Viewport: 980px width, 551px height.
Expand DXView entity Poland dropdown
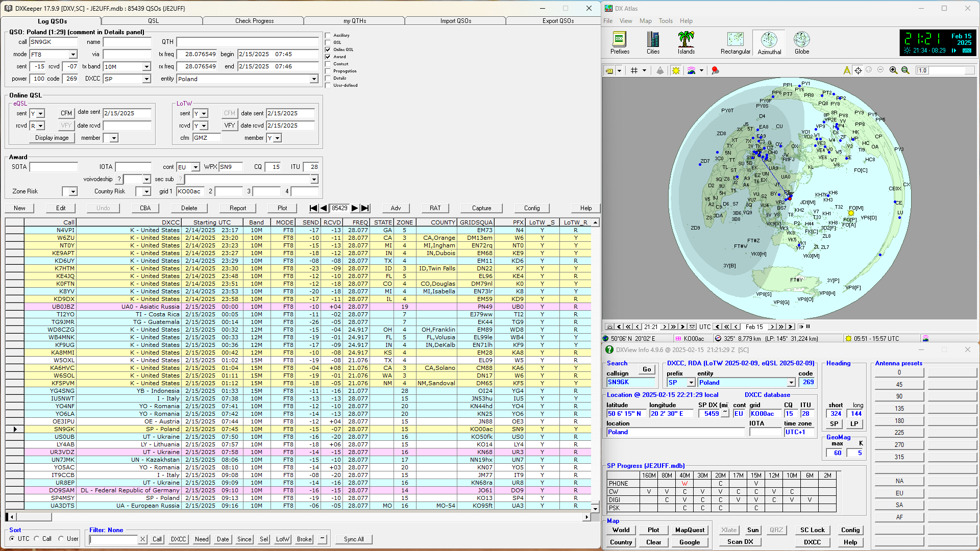pyautogui.click(x=791, y=383)
